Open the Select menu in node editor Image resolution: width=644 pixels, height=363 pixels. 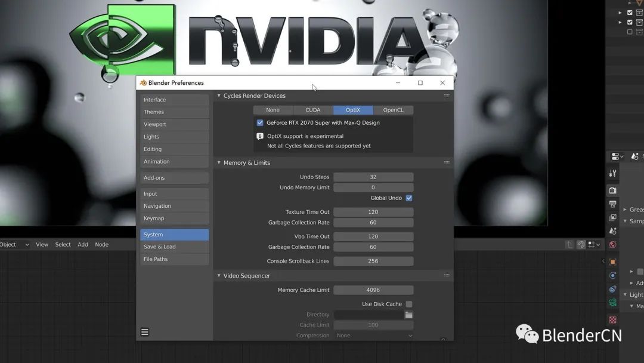[x=63, y=245]
